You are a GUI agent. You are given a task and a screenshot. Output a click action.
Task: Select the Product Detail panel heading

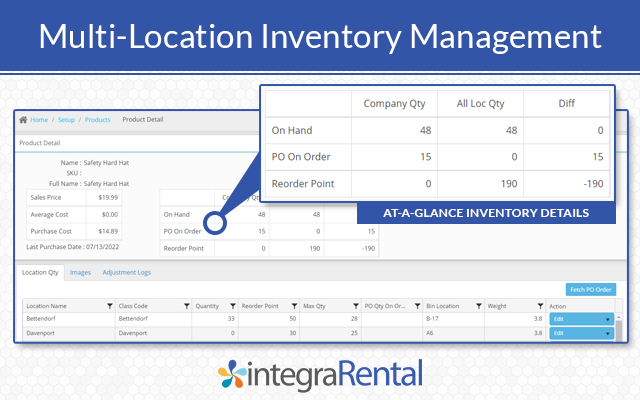coord(40,143)
